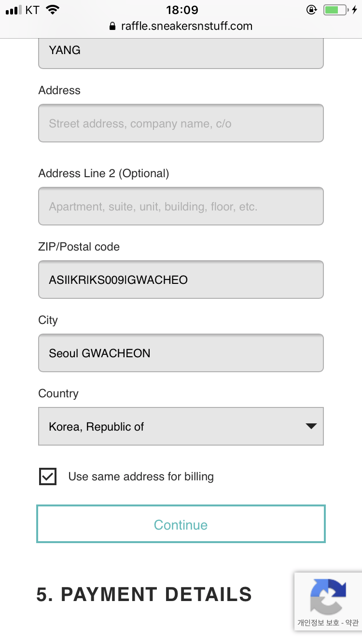Viewport: 362px width, 644px height.
Task: Focus the Street address input field
Action: [x=181, y=123]
